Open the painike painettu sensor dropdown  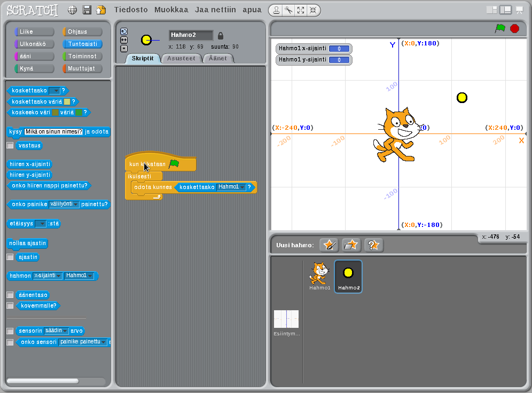pyautogui.click(x=83, y=342)
